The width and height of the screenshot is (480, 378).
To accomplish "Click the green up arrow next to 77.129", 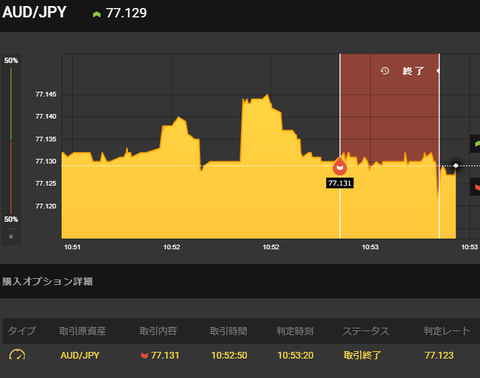I will pos(97,14).
